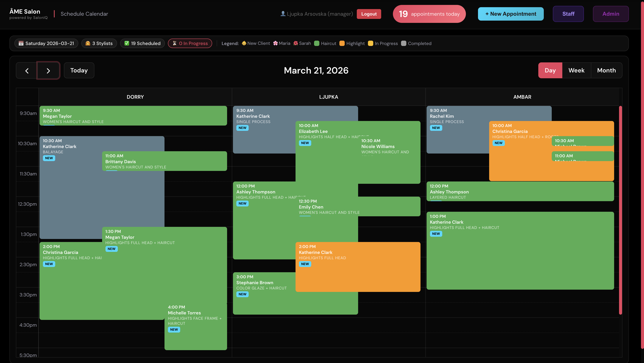Click the 19 appointments today badge
This screenshot has width=644, height=363.
coord(429,14)
